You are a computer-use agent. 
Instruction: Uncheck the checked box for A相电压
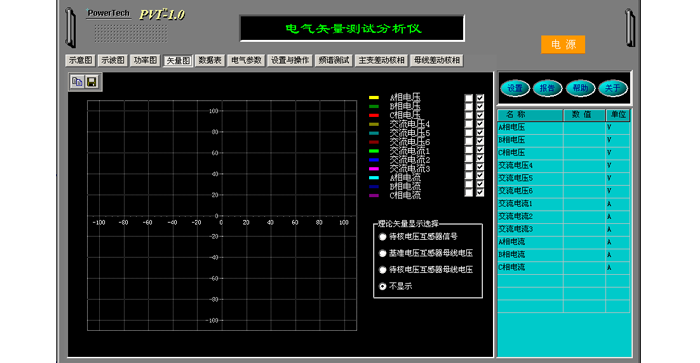(480, 98)
